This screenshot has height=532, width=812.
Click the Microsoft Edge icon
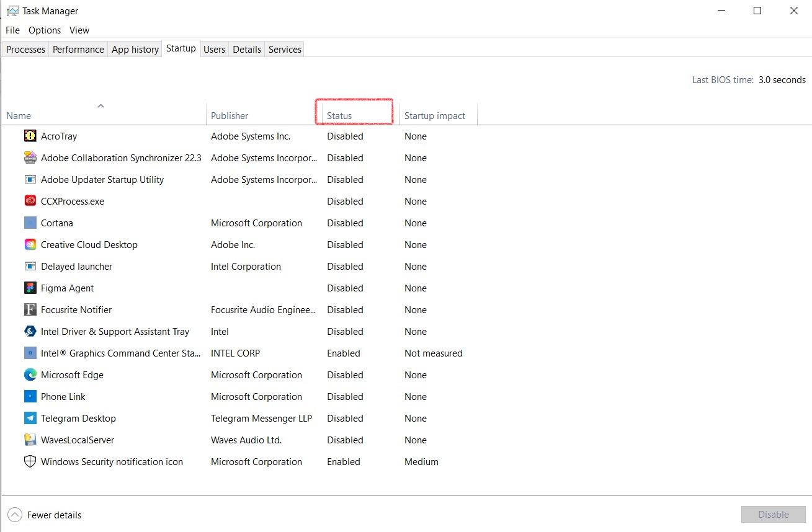[x=30, y=375]
